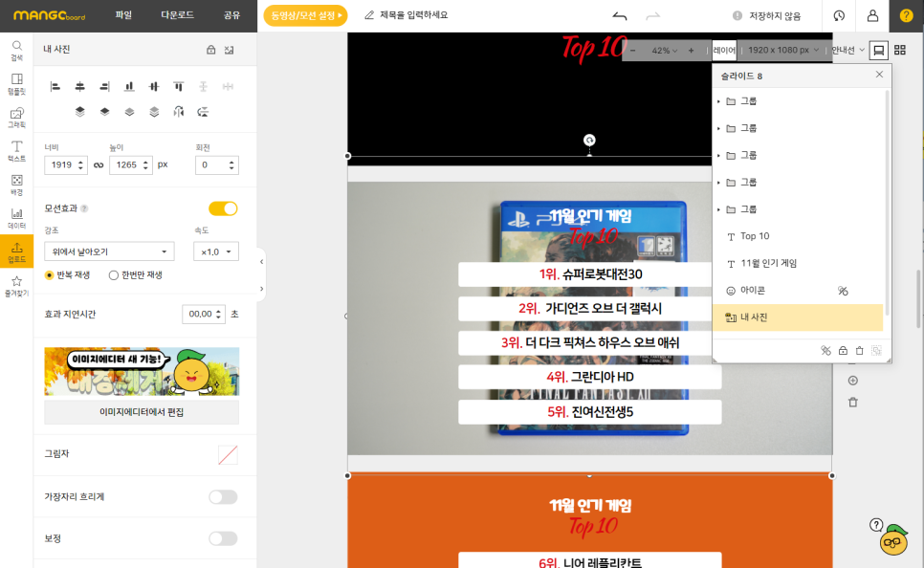The image size is (924, 568).
Task: Bring the image forward one layer
Action: point(104,111)
